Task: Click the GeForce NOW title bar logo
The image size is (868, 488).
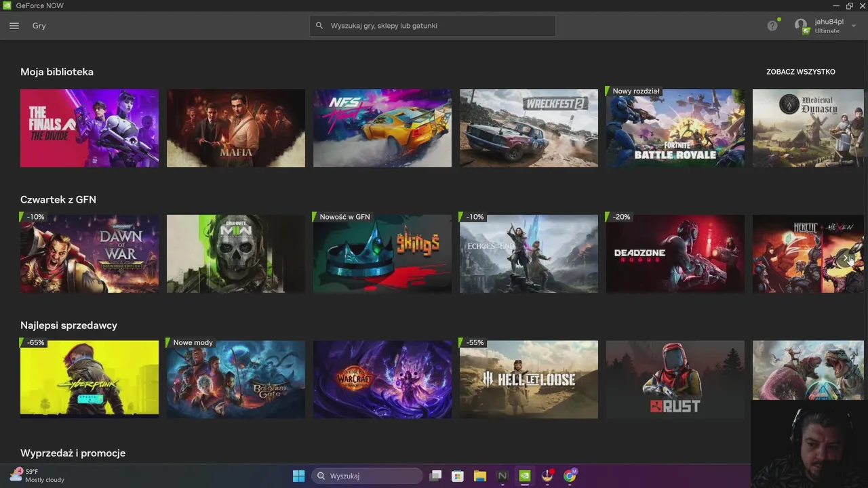Action: click(x=7, y=5)
